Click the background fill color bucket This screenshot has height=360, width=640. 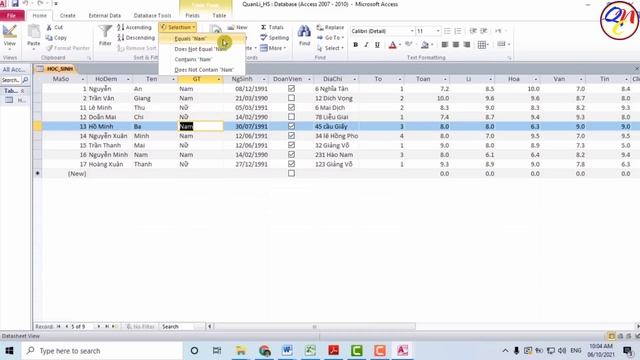pyautogui.click(x=425, y=44)
